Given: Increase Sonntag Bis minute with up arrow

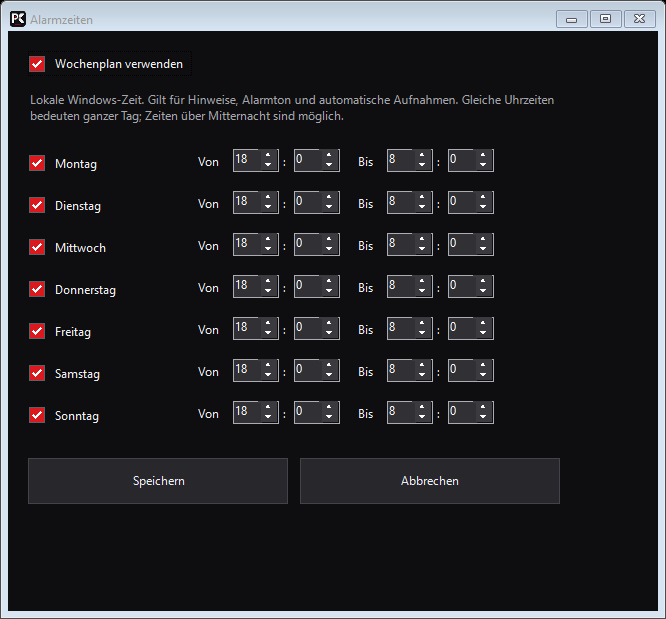Looking at the screenshot, I should (483, 407).
